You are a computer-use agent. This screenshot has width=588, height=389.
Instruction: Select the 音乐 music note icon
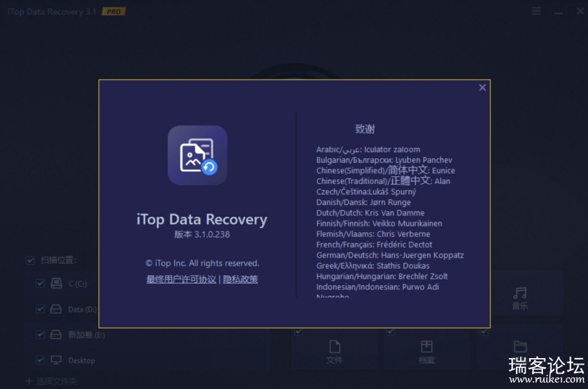click(520, 293)
